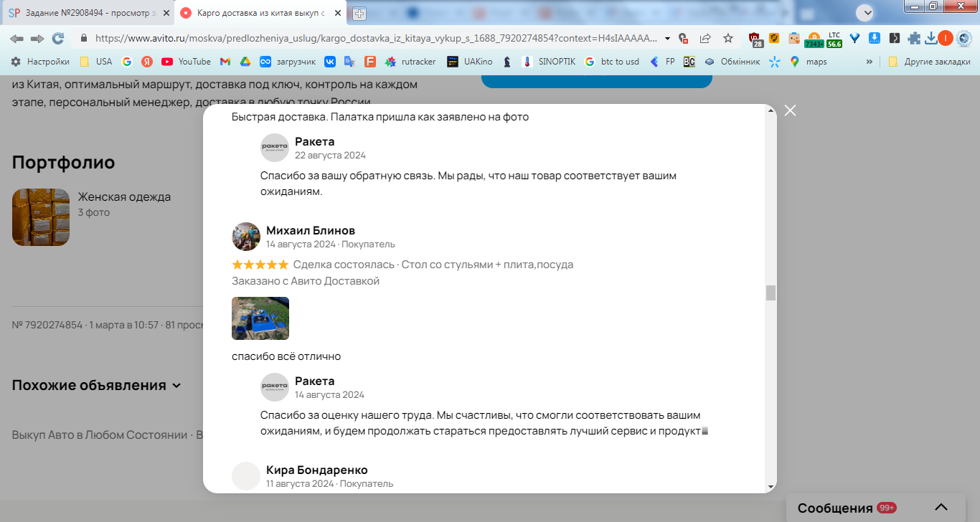The image size is (980, 522).
Task: Open the загрузчик bookmark
Action: tap(287, 62)
